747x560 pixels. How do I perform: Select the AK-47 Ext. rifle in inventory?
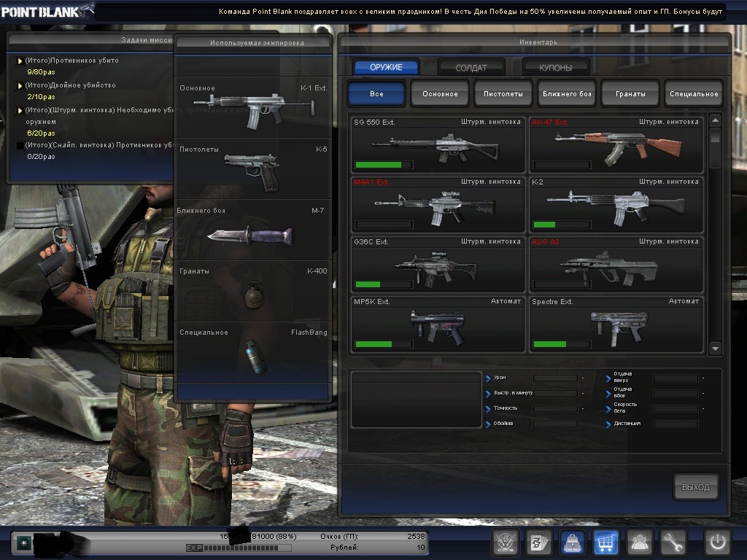pos(615,144)
